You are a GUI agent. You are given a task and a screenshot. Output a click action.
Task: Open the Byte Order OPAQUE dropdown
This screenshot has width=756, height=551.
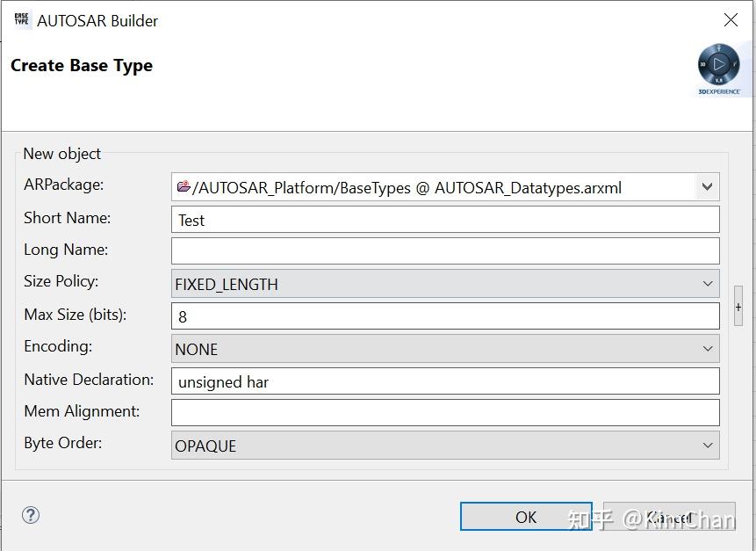[445, 446]
